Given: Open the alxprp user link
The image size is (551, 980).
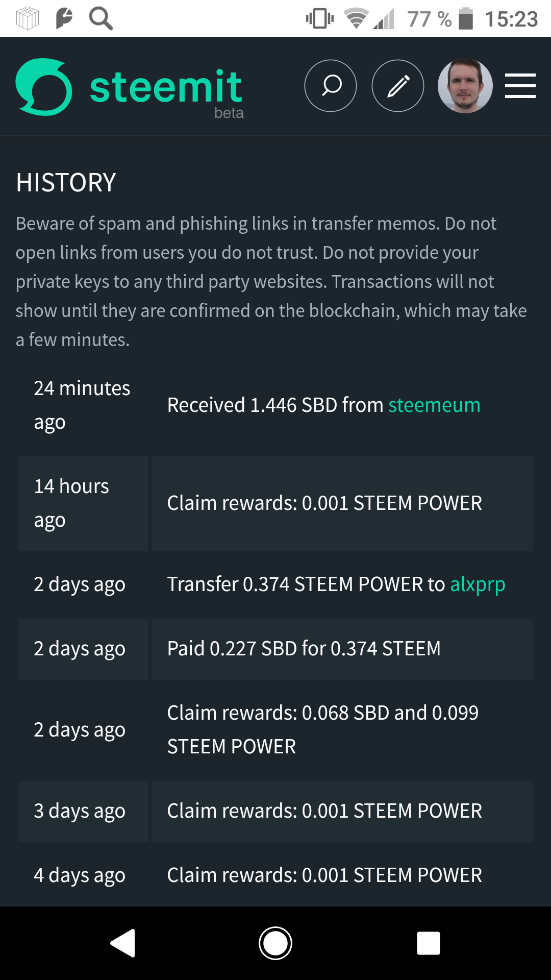Looking at the screenshot, I should pos(478,584).
